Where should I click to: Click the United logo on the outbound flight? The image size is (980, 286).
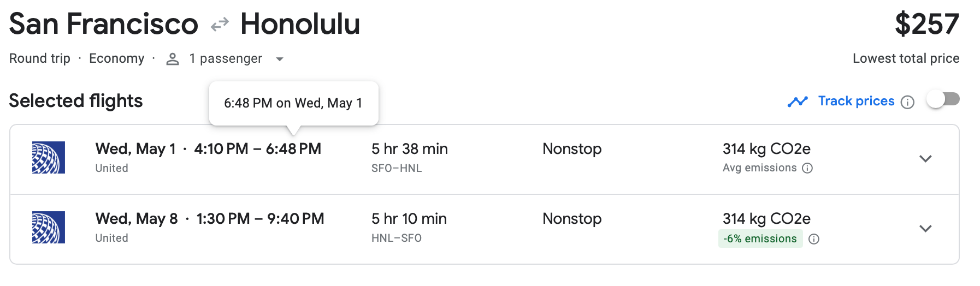pos(49,158)
